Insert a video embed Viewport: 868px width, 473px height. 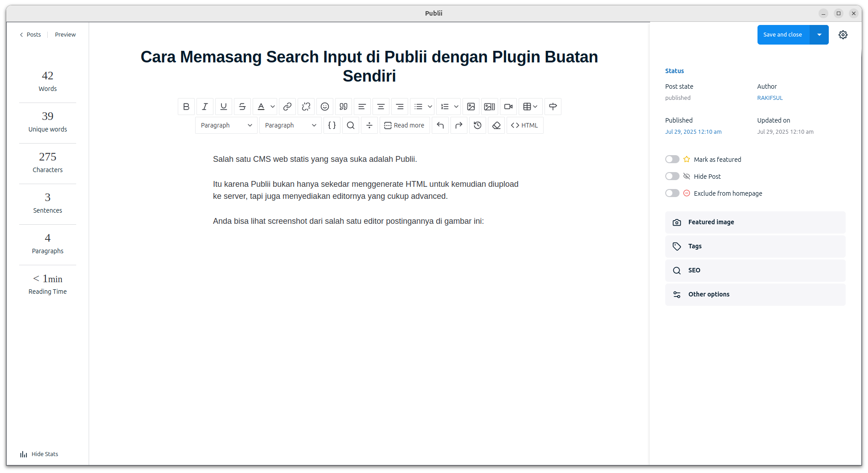pos(508,107)
